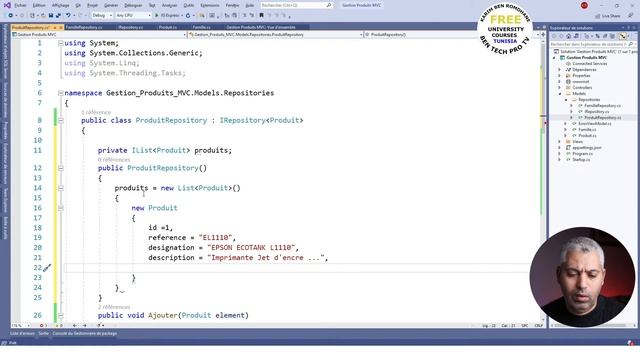The width and height of the screenshot is (640, 360).
Task: Open the Outils menu
Action: pyautogui.click(x=189, y=5)
